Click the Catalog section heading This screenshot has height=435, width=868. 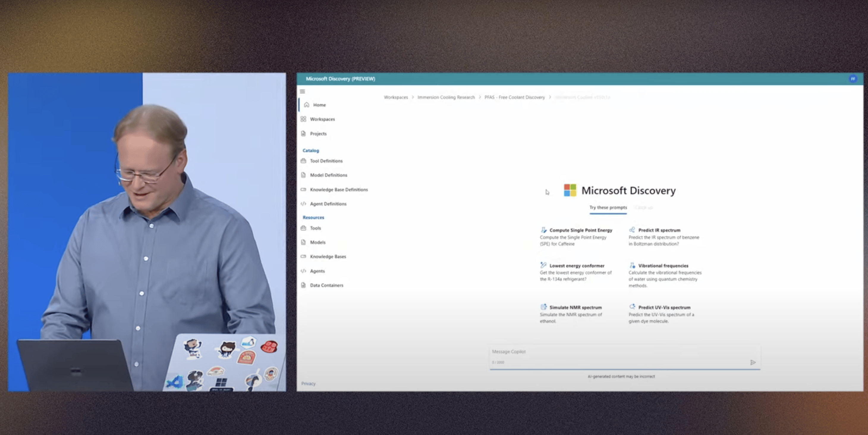(311, 150)
